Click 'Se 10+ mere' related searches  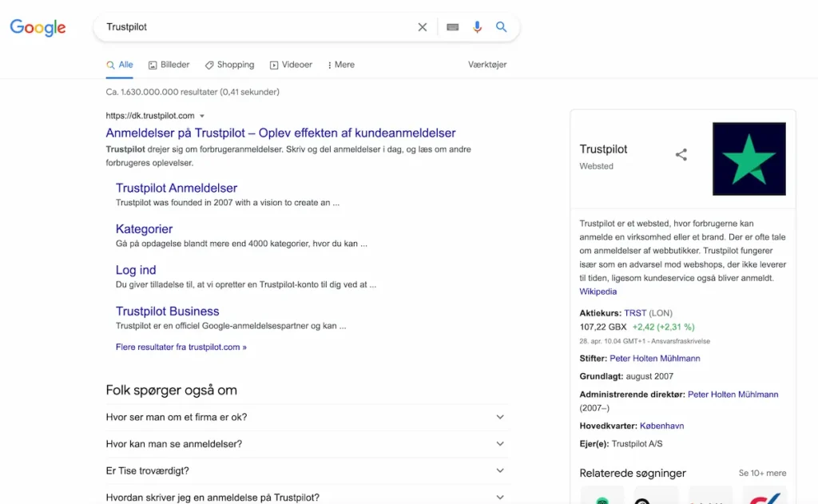[x=762, y=473]
